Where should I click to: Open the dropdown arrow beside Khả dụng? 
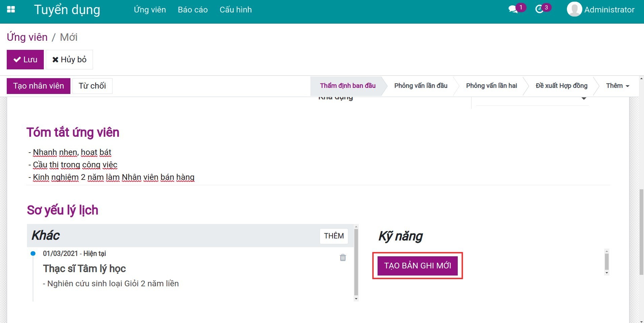coord(584,99)
